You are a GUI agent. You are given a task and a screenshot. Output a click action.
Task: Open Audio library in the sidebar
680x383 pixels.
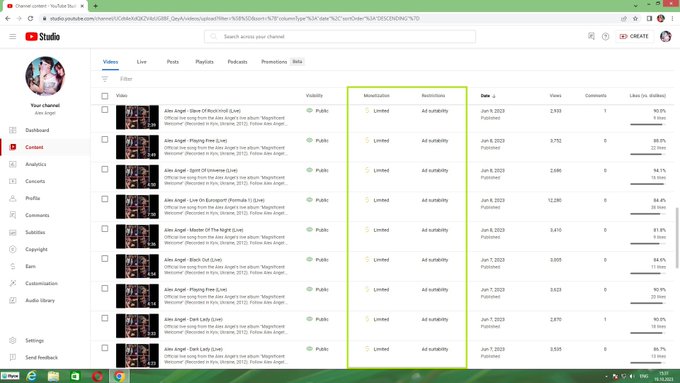coord(40,301)
